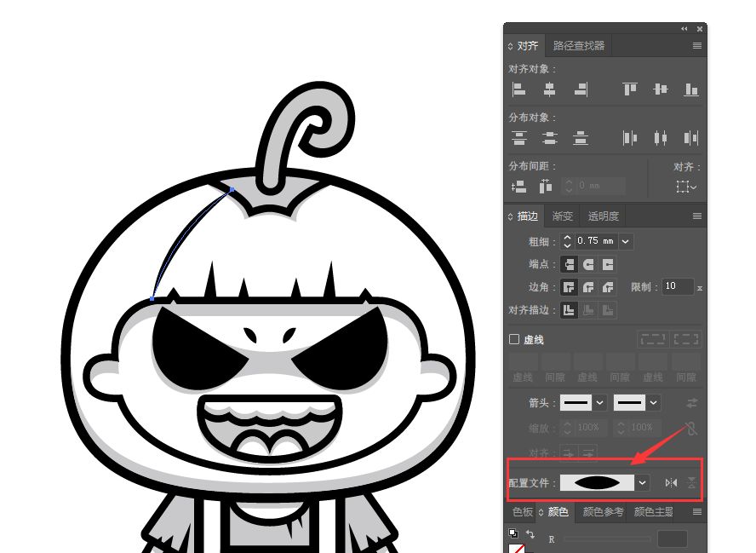Click horizontal align left icon
Viewport: 756px width, 553px height.
click(x=518, y=89)
